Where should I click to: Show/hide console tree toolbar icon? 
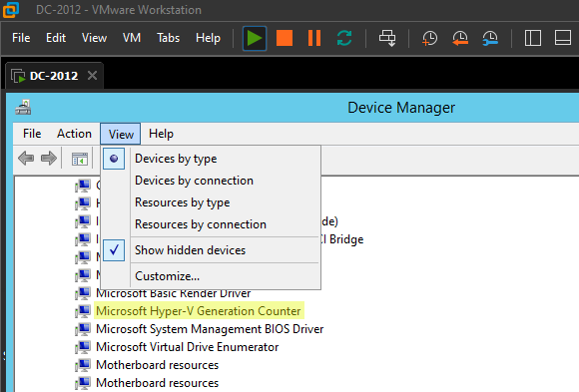coord(80,159)
